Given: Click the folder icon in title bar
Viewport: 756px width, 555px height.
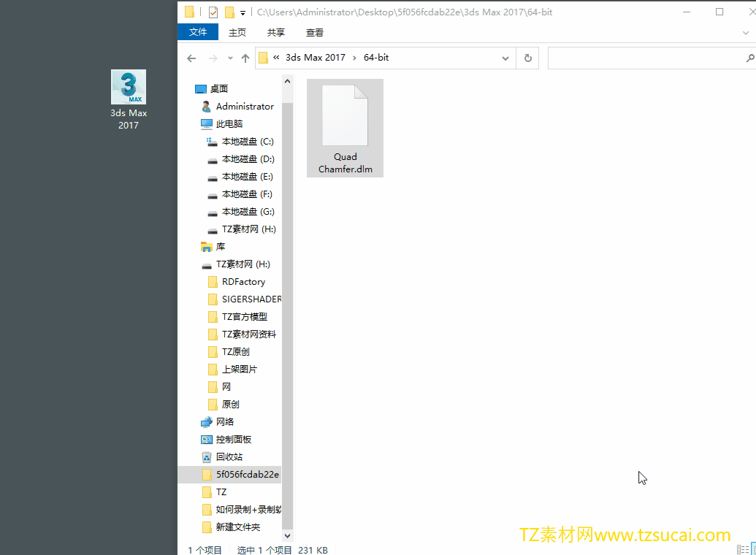Looking at the screenshot, I should (190, 12).
